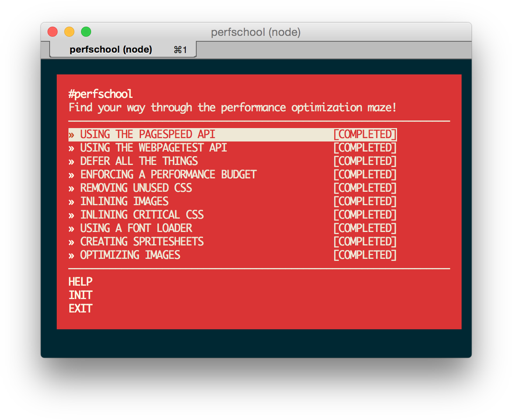Click the [COMPLETED] status of WEBPAGETEST API
This screenshot has width=512, height=420.
pyautogui.click(x=365, y=148)
